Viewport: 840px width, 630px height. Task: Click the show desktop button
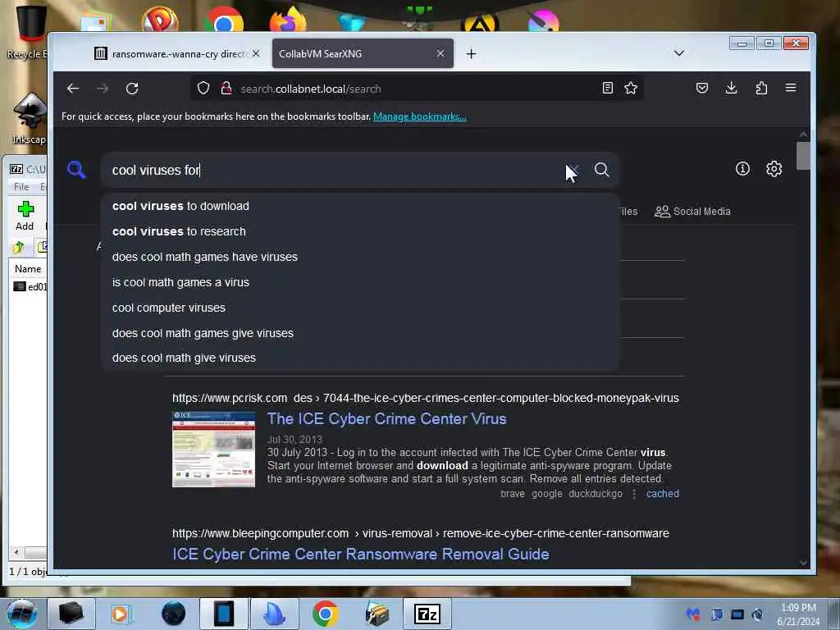pyautogui.click(x=834, y=614)
